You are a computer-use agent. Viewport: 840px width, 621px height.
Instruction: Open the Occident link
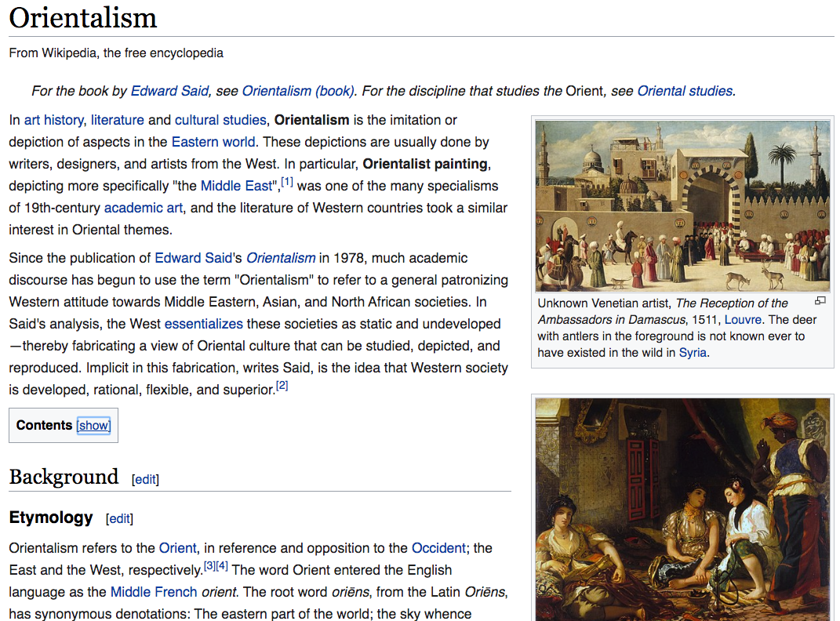pos(438,548)
